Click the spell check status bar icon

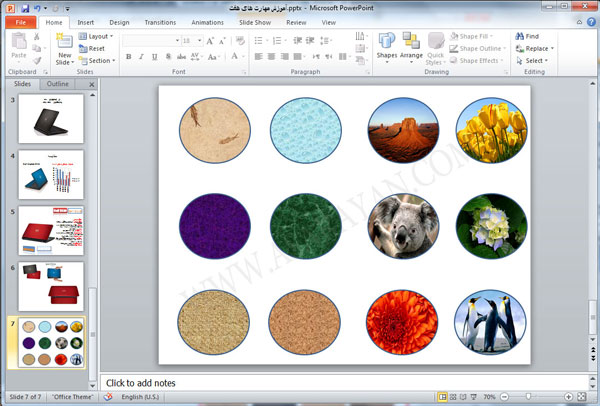click(107, 396)
